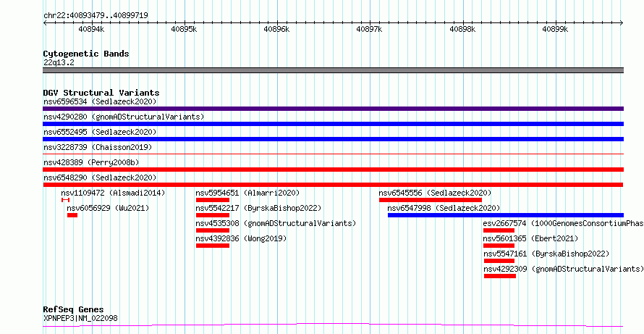The width and height of the screenshot is (644, 334).
Task: Click the right arrowhead of the ruler
Action: pyautogui.click(x=622, y=23)
